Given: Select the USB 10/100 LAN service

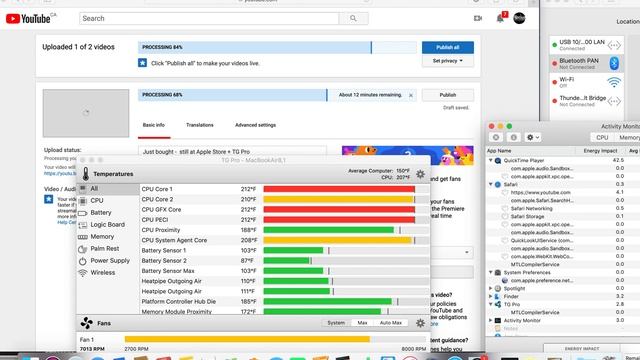Looking at the screenshot, I should [587, 45].
